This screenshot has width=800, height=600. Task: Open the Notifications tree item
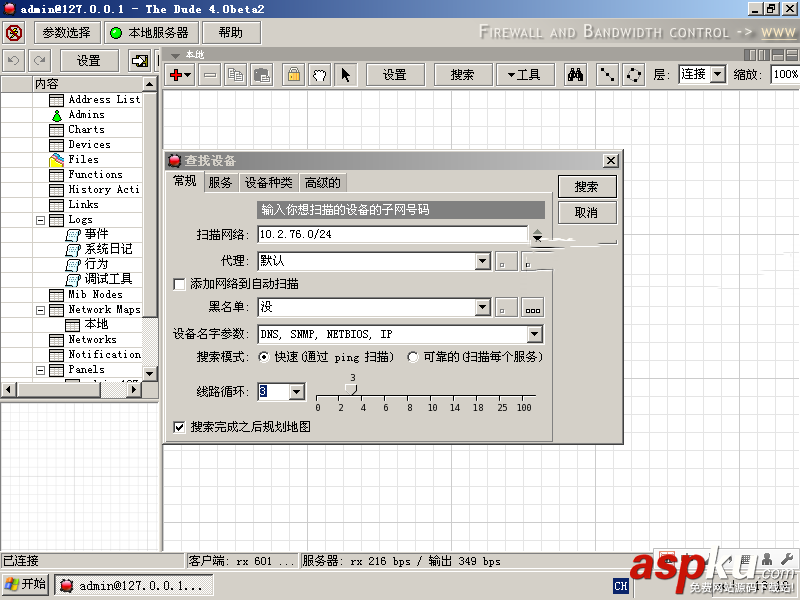tap(95, 355)
